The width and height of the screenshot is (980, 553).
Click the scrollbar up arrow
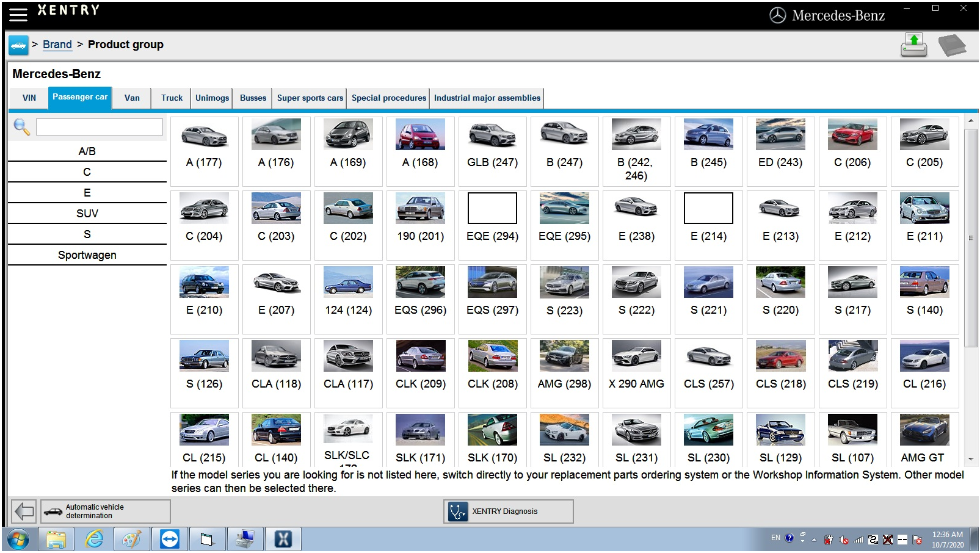[971, 121]
